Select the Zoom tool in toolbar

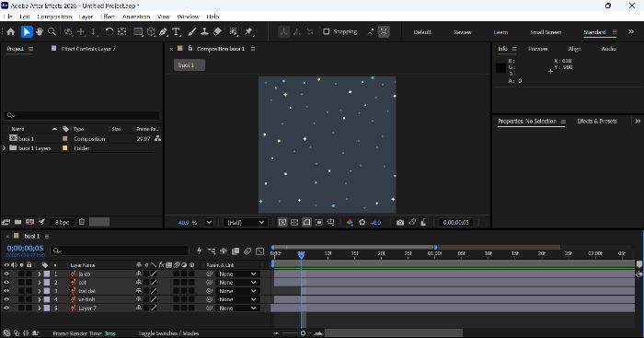(x=52, y=31)
